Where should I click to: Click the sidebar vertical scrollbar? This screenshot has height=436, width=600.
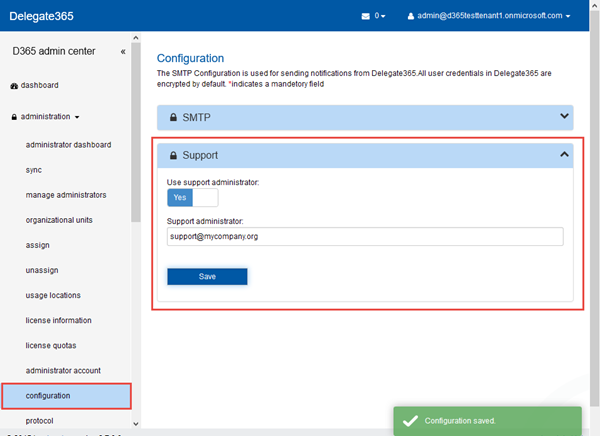[x=136, y=150]
